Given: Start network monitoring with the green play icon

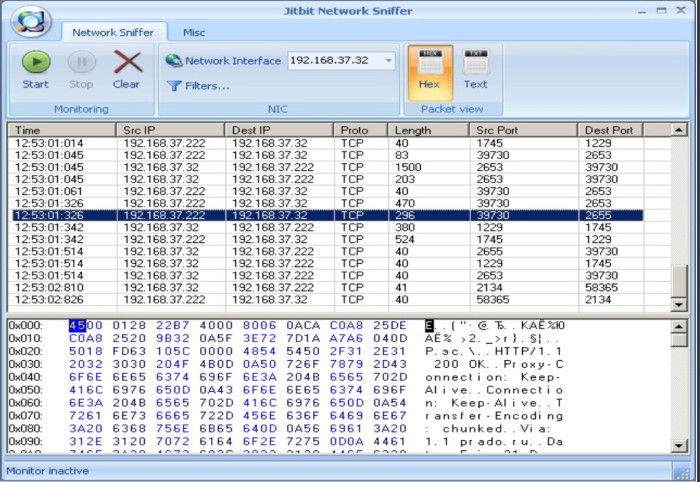Looking at the screenshot, I should [36, 62].
